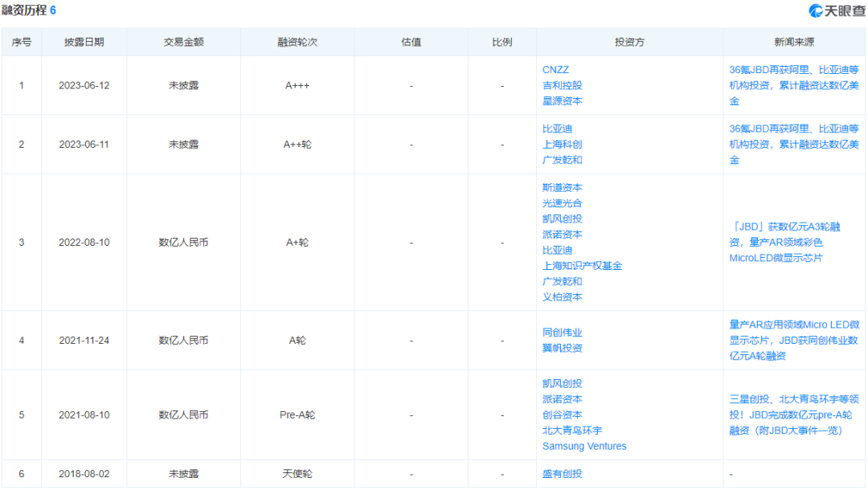
Task: Open investor link Samsung Ventures
Action: [584, 446]
